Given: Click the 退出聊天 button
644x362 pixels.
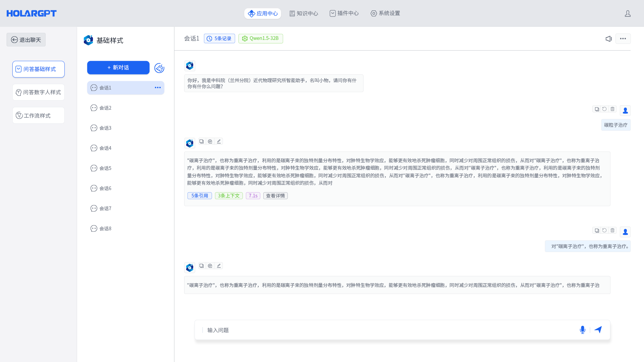Looking at the screenshot, I should pos(26,40).
